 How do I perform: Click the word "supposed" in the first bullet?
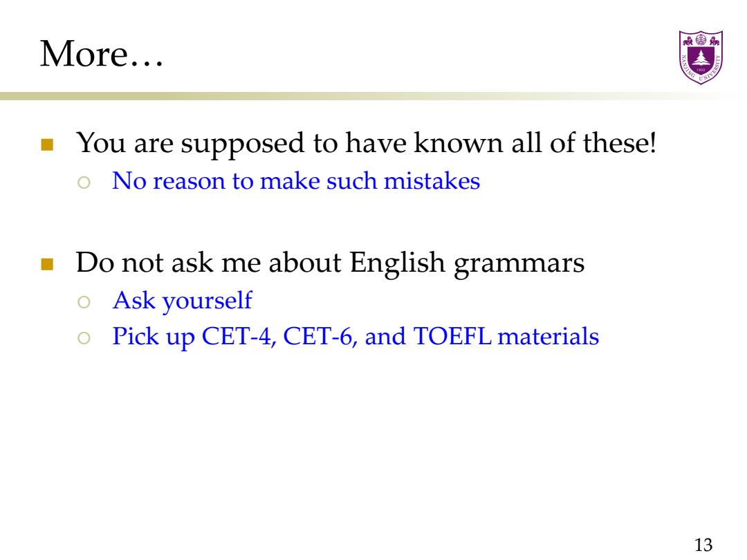tap(242, 144)
